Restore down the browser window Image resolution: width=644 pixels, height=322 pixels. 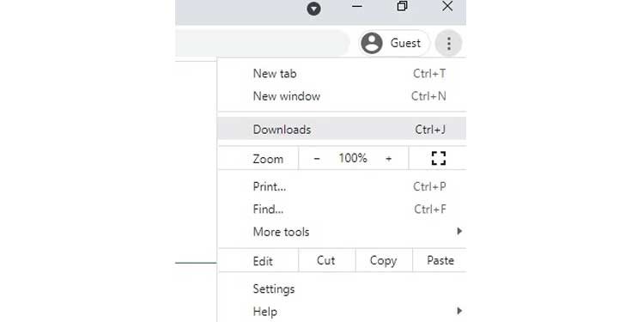[x=403, y=6]
